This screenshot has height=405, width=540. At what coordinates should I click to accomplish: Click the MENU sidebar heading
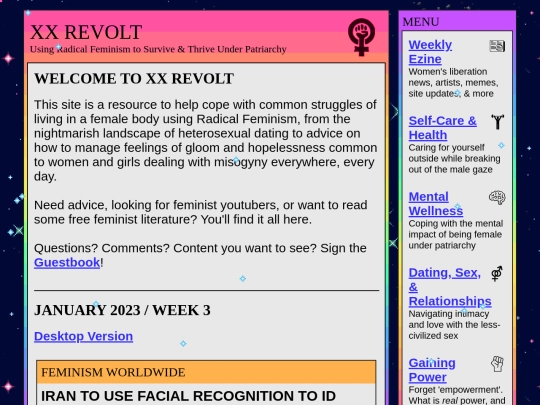click(x=421, y=22)
